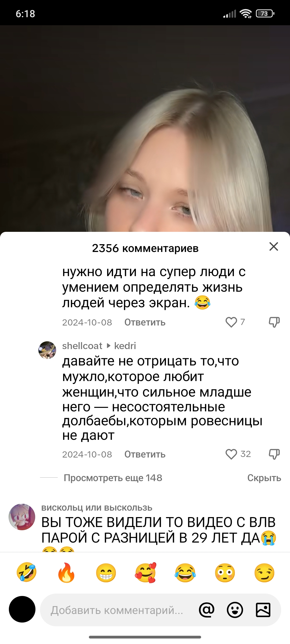The height and width of the screenshot is (644, 290).
Task: Expand 'Просмотреть еще 148' replies
Action: point(113,478)
